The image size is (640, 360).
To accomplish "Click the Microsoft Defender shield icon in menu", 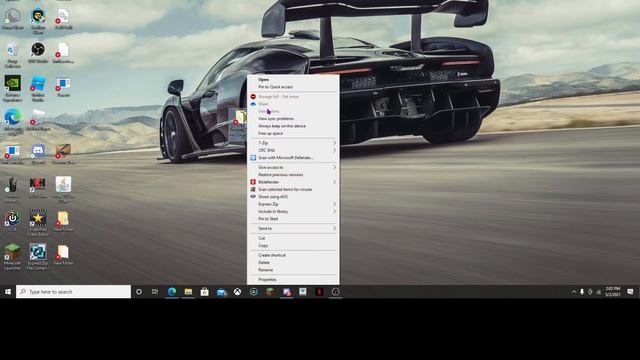I will (253, 158).
